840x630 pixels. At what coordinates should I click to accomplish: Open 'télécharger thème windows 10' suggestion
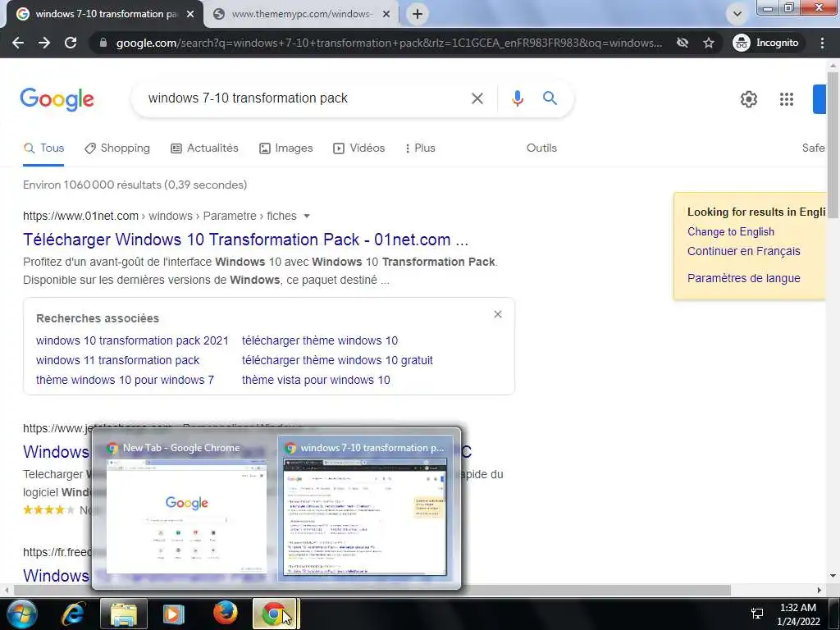point(320,340)
